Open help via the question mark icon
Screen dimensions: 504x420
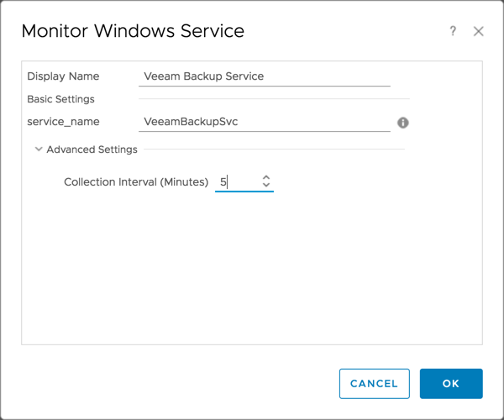(453, 31)
